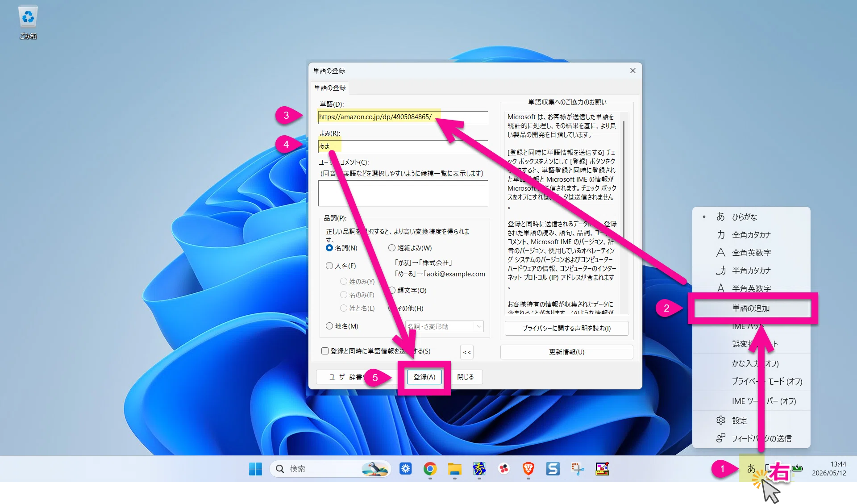This screenshot has width=857, height=504.
Task: Choose 半角英数字 in the IME menu
Action: click(x=751, y=288)
